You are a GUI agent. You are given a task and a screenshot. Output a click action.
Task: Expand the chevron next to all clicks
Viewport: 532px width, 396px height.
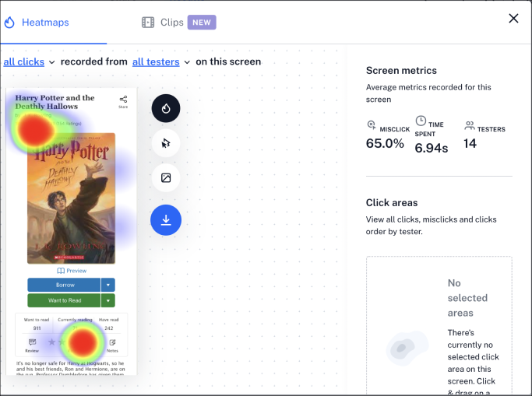tap(51, 62)
